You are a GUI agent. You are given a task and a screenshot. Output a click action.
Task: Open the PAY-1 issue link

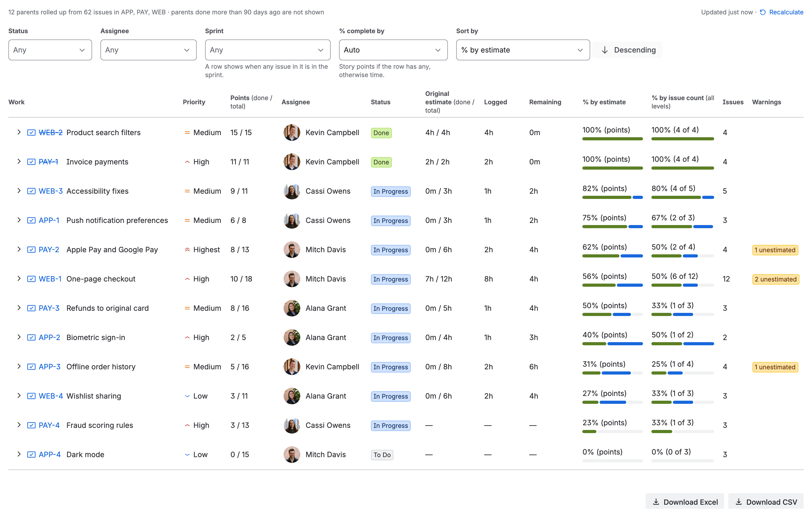coord(48,162)
